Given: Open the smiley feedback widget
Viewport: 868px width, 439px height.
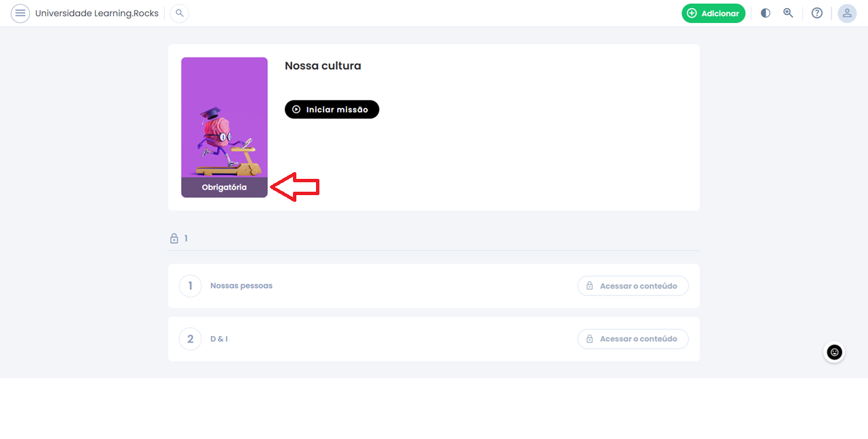Looking at the screenshot, I should pos(834,352).
